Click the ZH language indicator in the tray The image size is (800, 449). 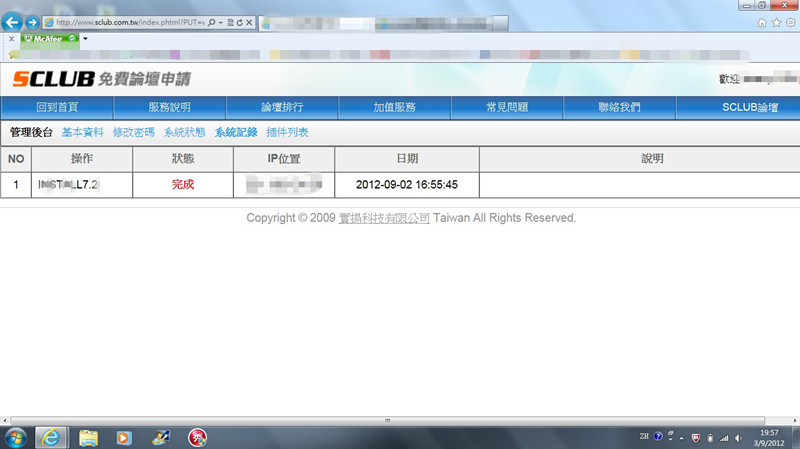[x=644, y=437]
